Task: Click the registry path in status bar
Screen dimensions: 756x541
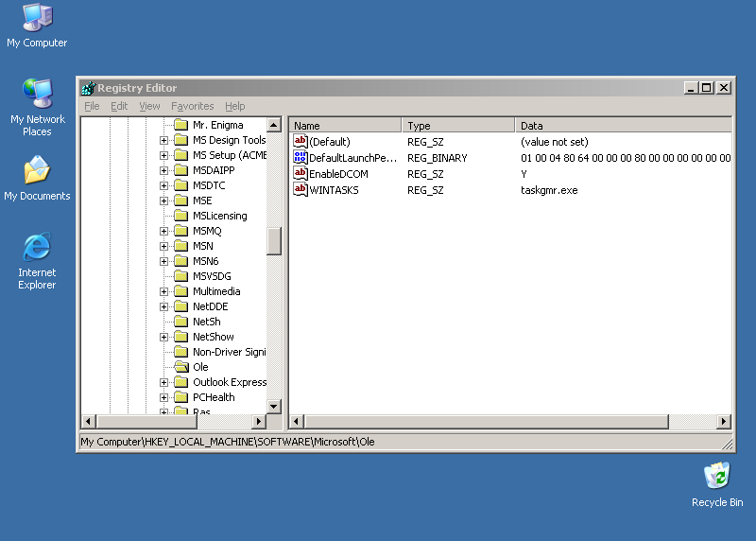Action: coord(228,442)
